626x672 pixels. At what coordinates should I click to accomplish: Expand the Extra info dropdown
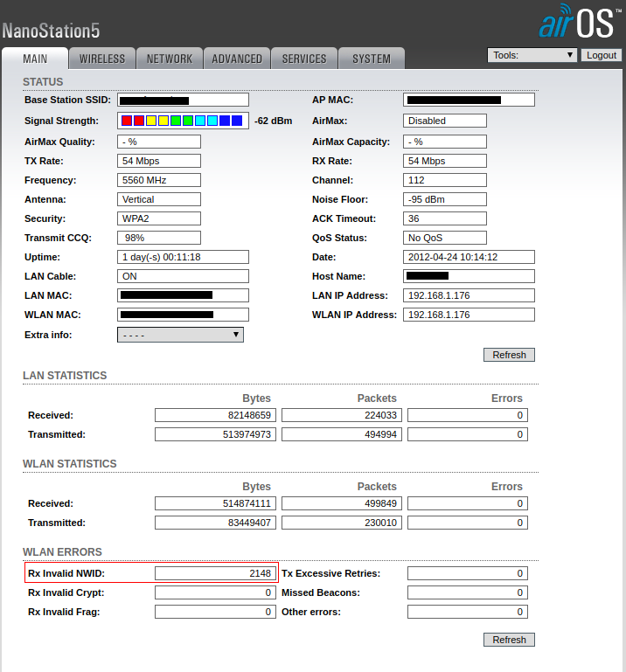(x=180, y=335)
